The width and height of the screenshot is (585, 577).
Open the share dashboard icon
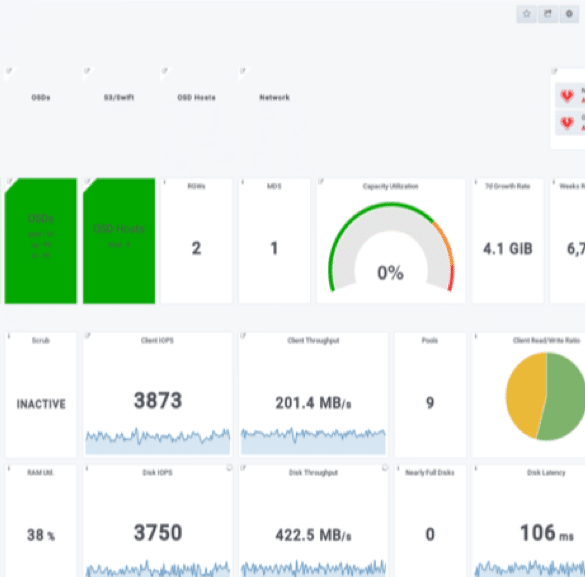point(548,14)
